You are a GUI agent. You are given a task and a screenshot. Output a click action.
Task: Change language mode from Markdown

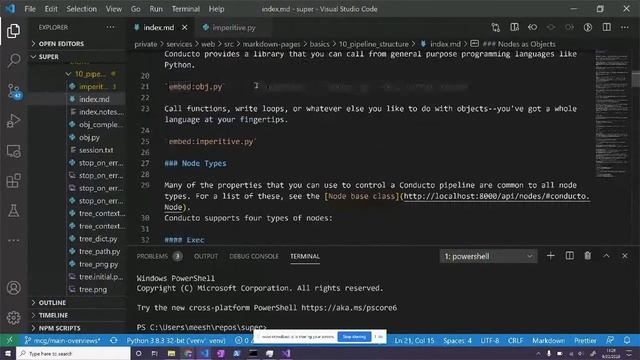[x=549, y=340]
